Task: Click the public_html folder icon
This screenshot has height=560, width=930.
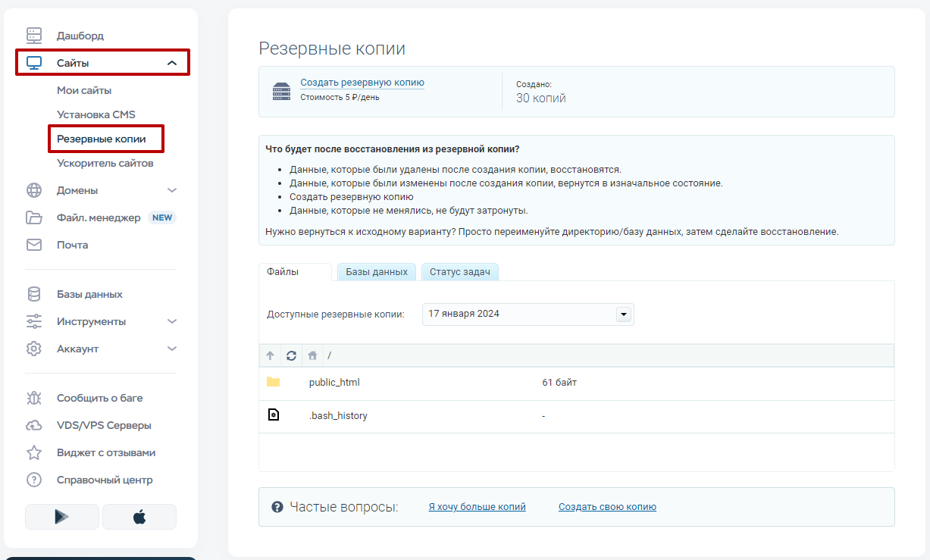Action: pyautogui.click(x=273, y=382)
